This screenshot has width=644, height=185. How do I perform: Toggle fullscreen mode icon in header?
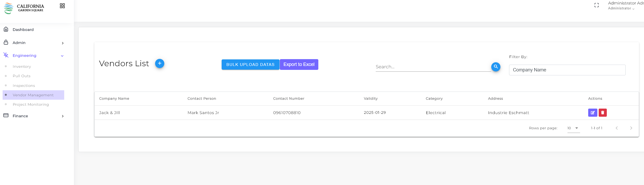pos(597,5)
